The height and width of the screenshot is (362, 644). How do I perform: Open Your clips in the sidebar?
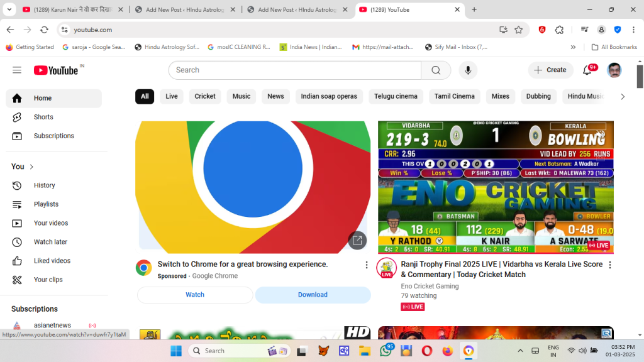pyautogui.click(x=54, y=280)
